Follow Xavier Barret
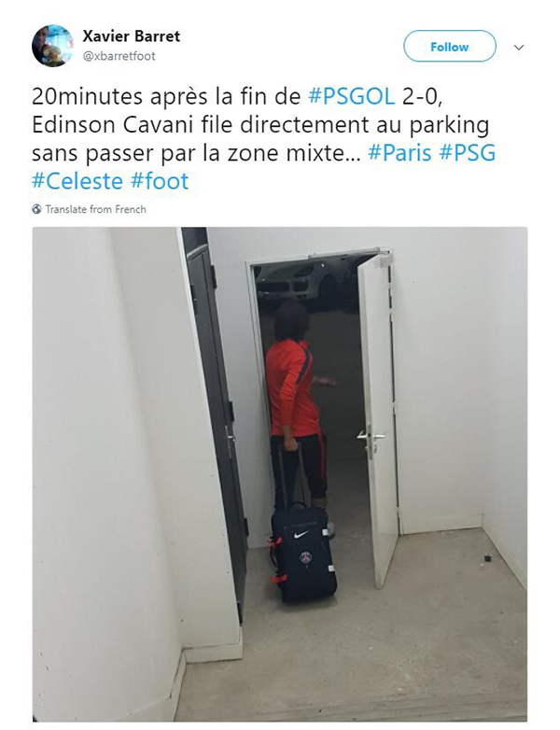Image resolution: width=560 pixels, height=730 pixels. pos(450,47)
